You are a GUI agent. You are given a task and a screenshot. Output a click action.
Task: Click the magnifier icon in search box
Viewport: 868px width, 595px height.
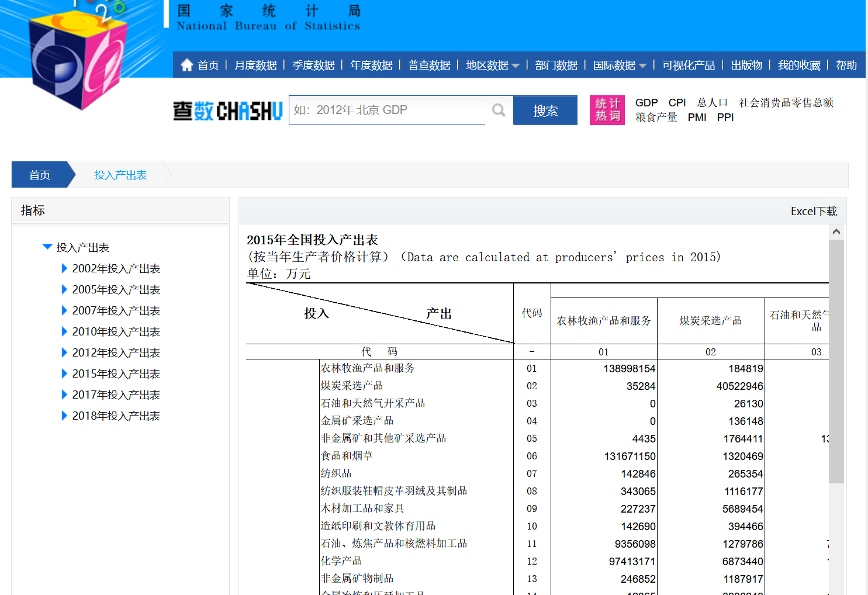[x=498, y=110]
